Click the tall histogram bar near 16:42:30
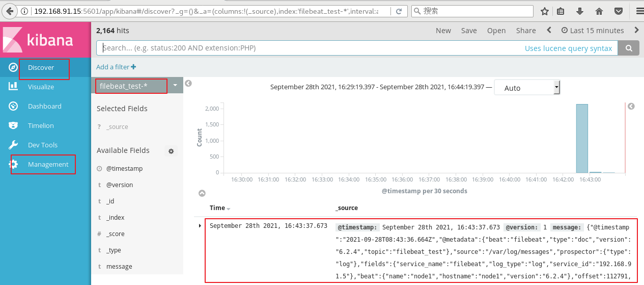Image resolution: width=644 pixels, height=285 pixels. pos(582,138)
